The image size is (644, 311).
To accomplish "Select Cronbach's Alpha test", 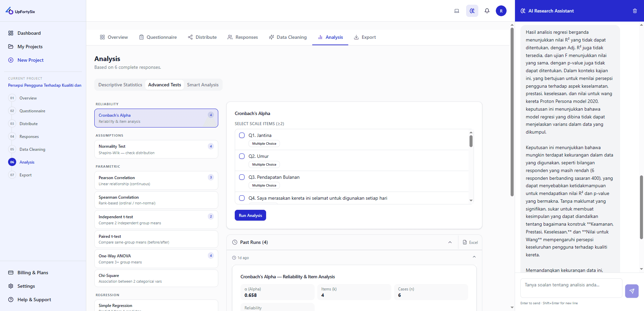I will coord(156,118).
